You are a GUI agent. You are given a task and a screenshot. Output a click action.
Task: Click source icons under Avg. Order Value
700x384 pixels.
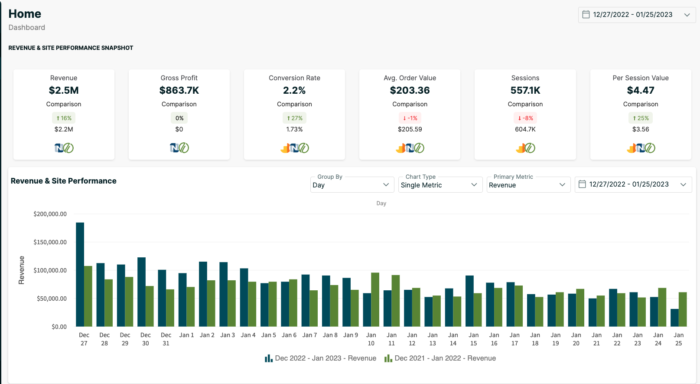[410, 148]
